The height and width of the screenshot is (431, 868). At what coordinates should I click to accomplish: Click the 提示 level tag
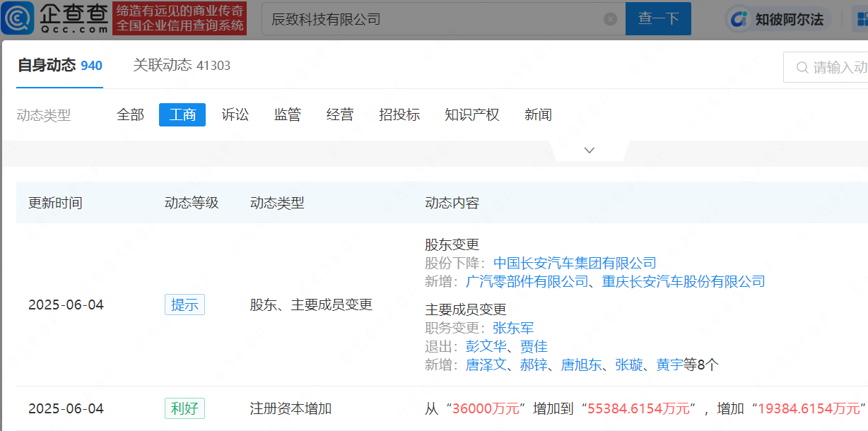(184, 305)
